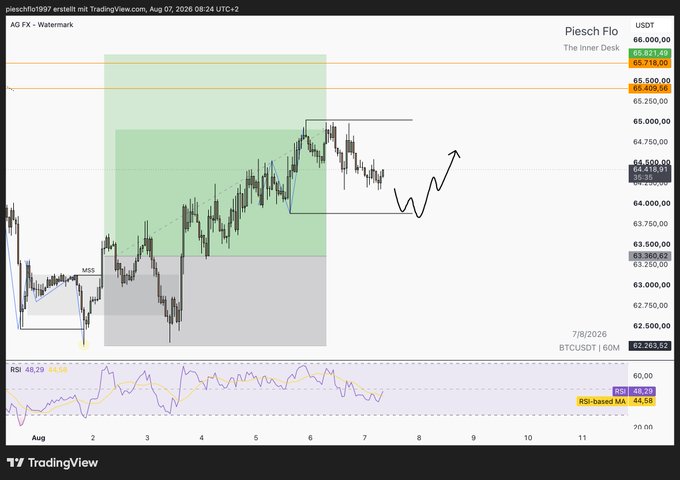Select the orange 65.409,56 price label
The width and height of the screenshot is (680, 480).
point(650,88)
